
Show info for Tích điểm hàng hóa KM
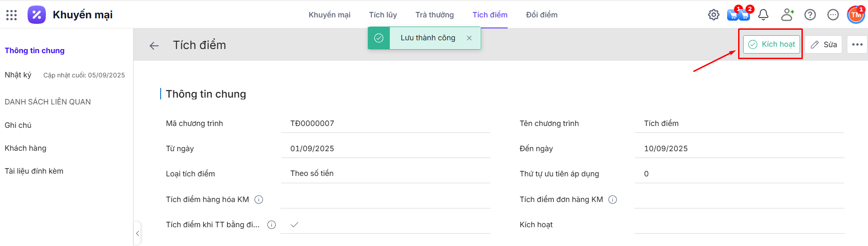tap(259, 199)
